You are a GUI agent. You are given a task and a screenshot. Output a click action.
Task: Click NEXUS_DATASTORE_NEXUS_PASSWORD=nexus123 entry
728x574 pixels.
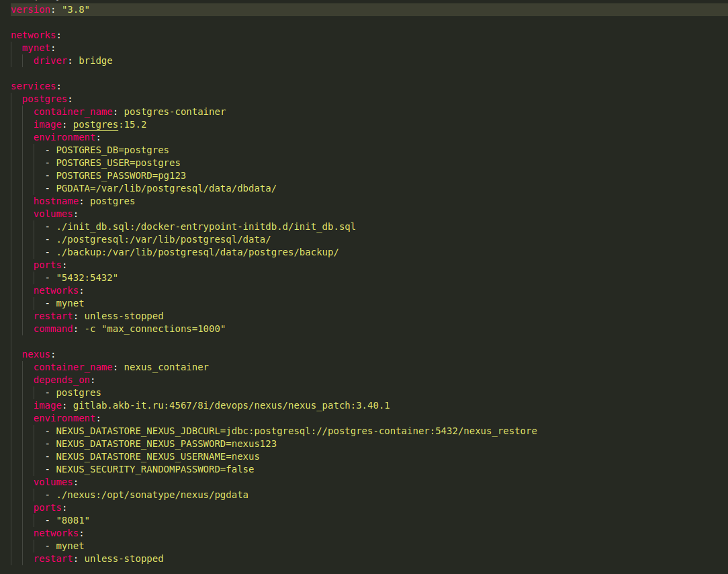(166, 444)
